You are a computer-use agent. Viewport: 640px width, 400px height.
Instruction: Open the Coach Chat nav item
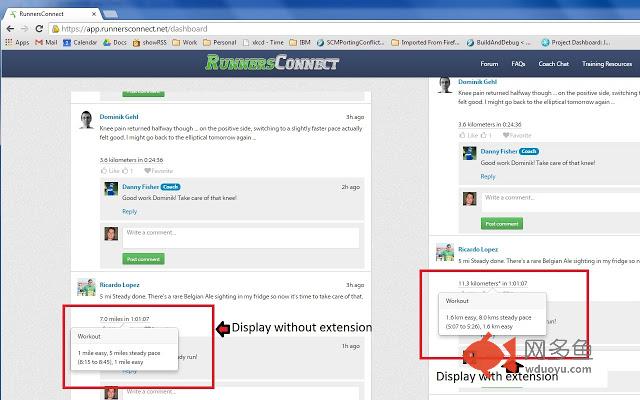[x=553, y=64]
